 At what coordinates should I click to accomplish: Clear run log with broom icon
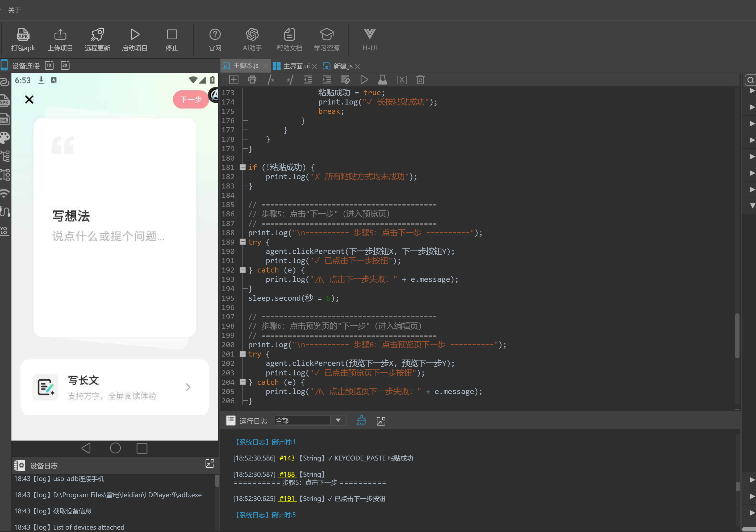(x=361, y=421)
